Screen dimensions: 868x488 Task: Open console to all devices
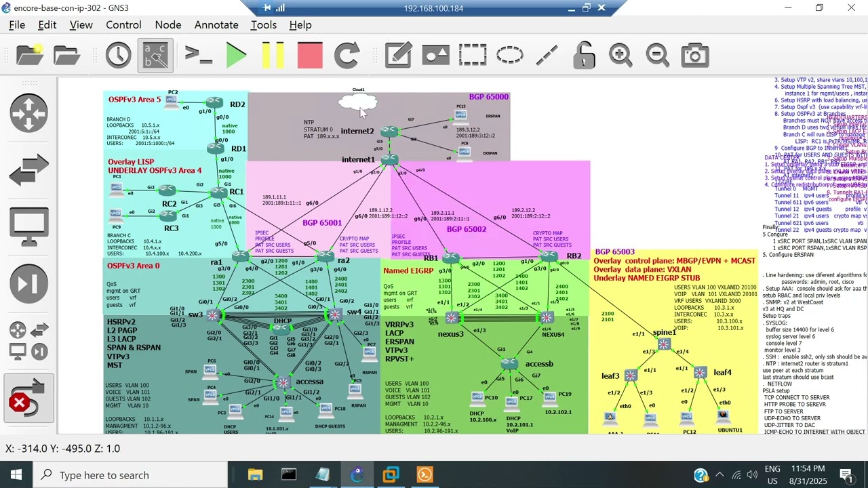point(199,55)
